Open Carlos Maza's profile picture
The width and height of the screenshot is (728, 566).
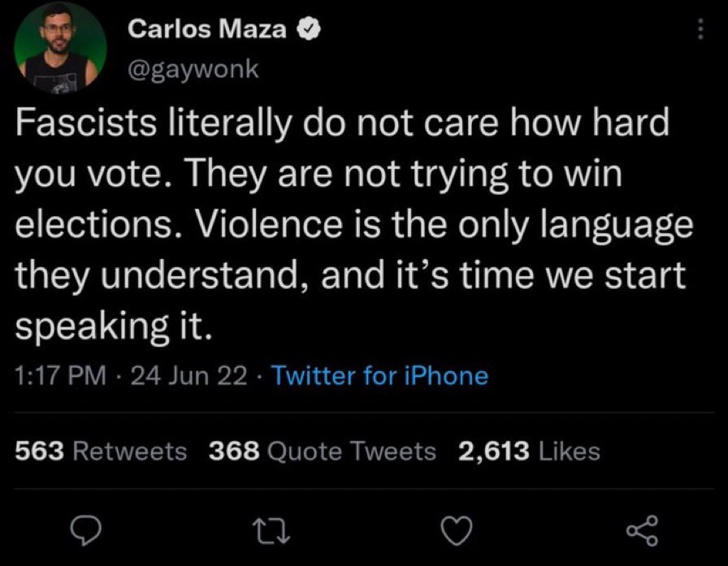(x=60, y=47)
